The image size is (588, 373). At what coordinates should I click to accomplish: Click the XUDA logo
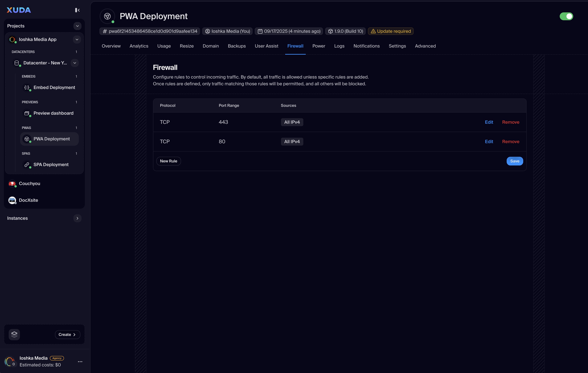18,10
